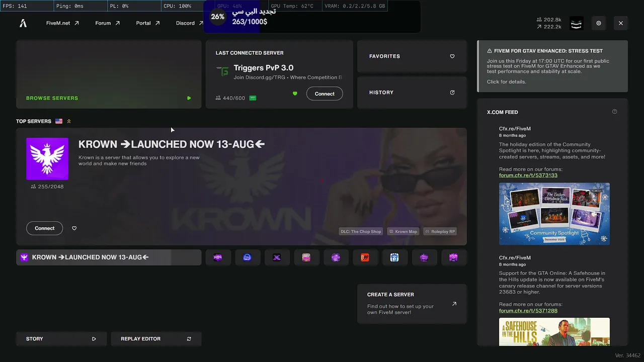Viewport: 644px width, 362px height.
Task: Open the Favorites panel
Action: pos(412,56)
